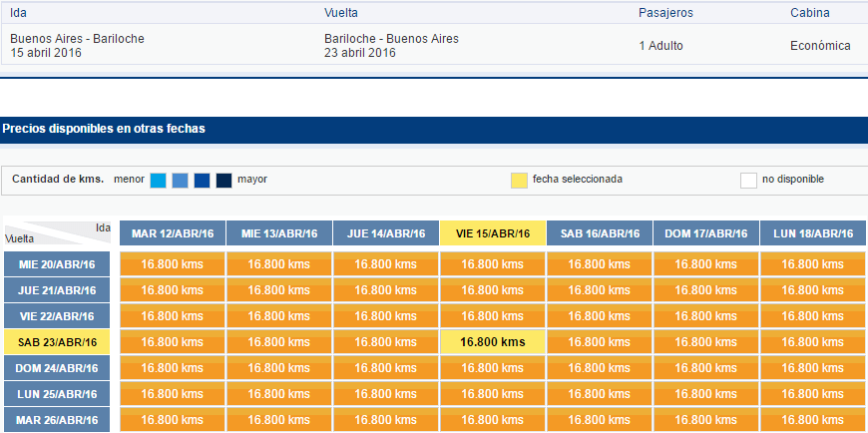Click the '15 abril 2016' departure date

[45, 53]
